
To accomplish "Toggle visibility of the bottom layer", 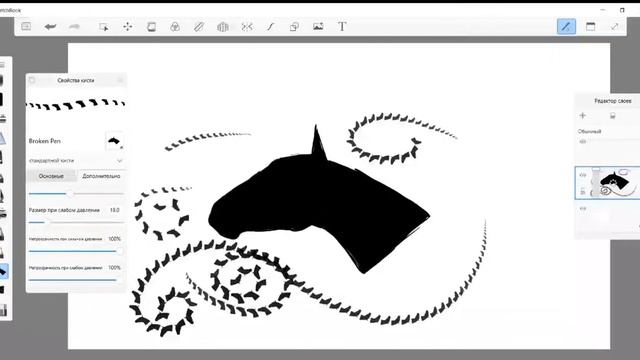I will pyautogui.click(x=583, y=209).
